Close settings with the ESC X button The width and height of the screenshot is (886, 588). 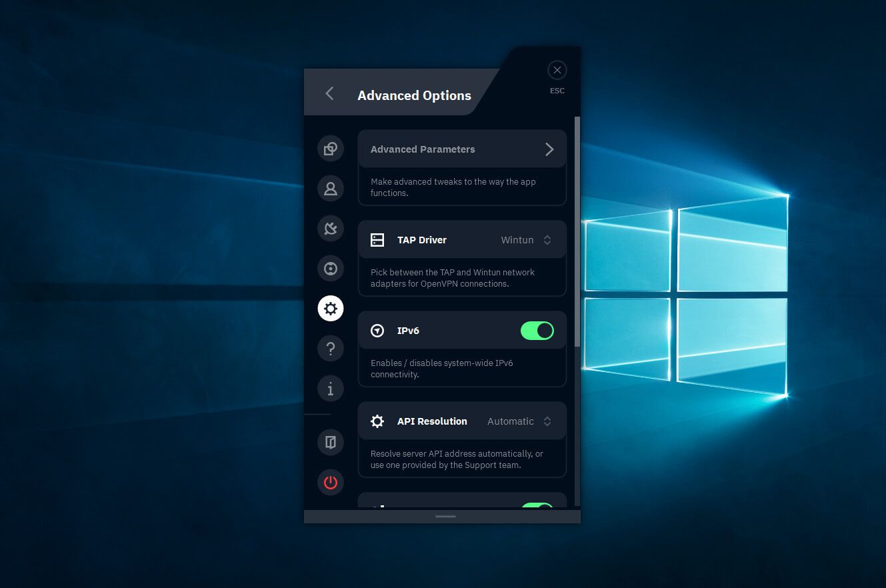(557, 70)
